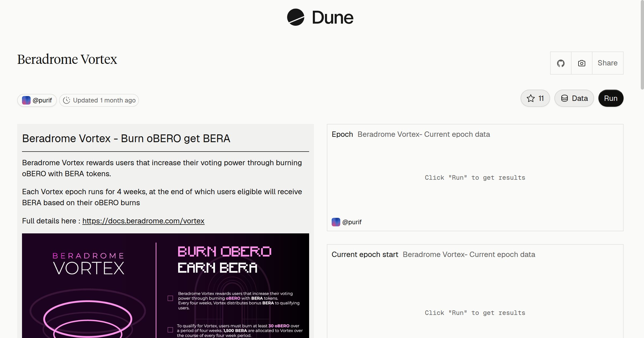Click the black Run button
Viewport: 644px width, 338px height.
(611, 98)
